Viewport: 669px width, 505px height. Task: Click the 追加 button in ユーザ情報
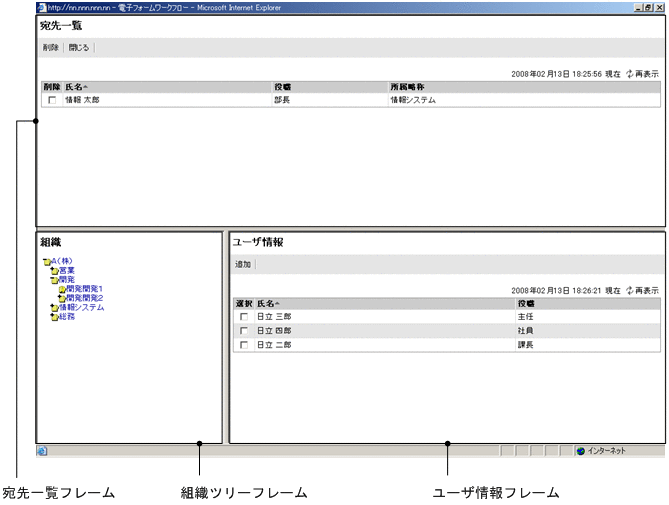tap(243, 265)
